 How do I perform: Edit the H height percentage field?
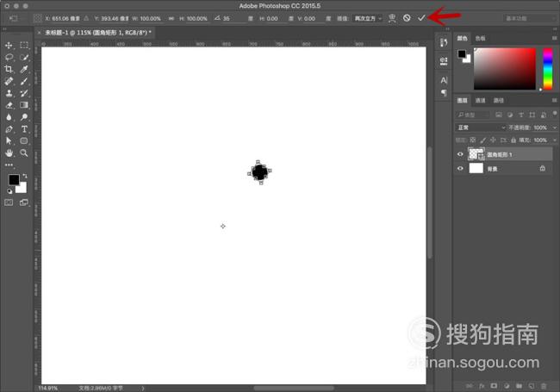pyautogui.click(x=197, y=18)
